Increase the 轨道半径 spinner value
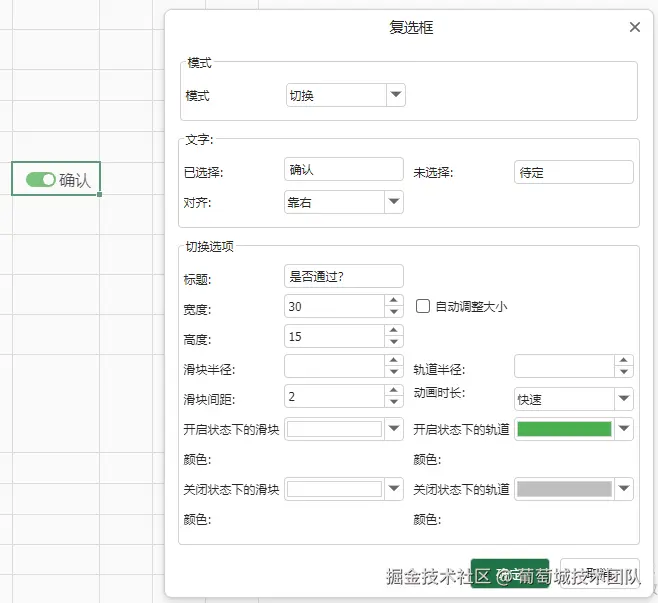Image resolution: width=658 pixels, height=603 pixels. click(624, 360)
